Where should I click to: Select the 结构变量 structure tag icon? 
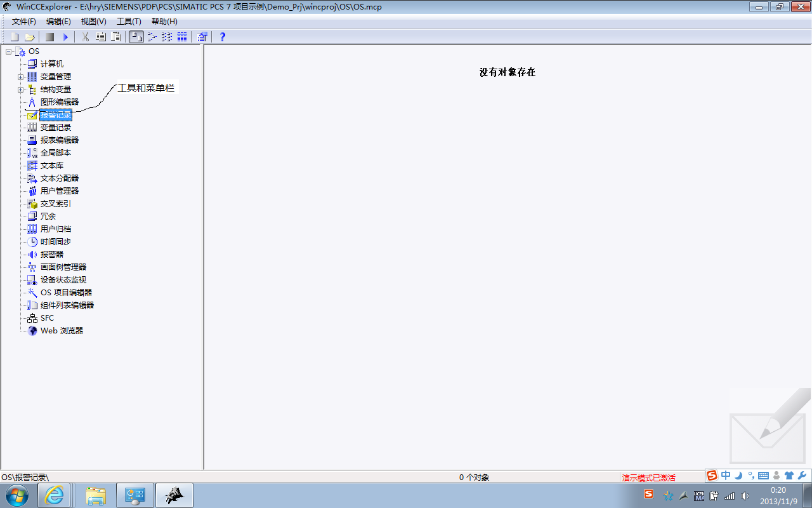[x=32, y=90]
